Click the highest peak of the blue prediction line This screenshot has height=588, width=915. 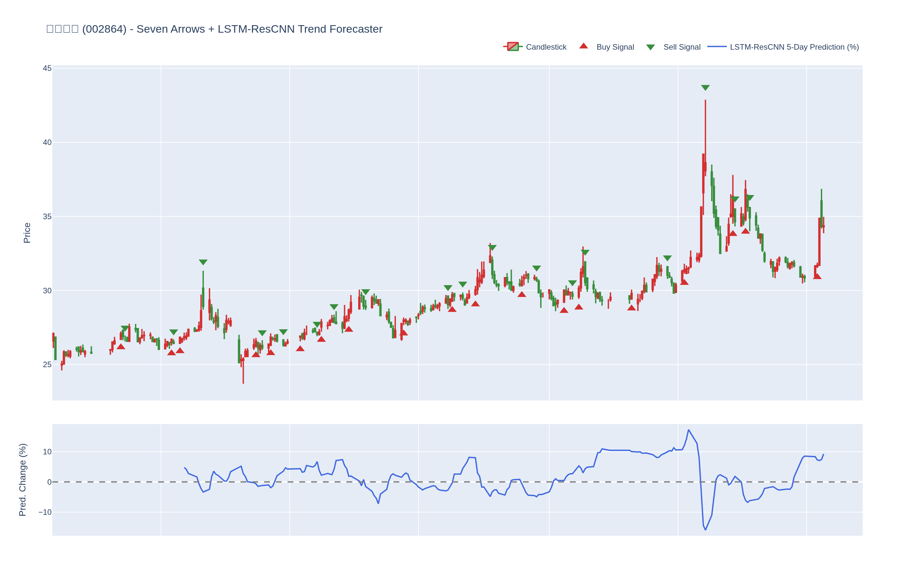click(x=689, y=430)
